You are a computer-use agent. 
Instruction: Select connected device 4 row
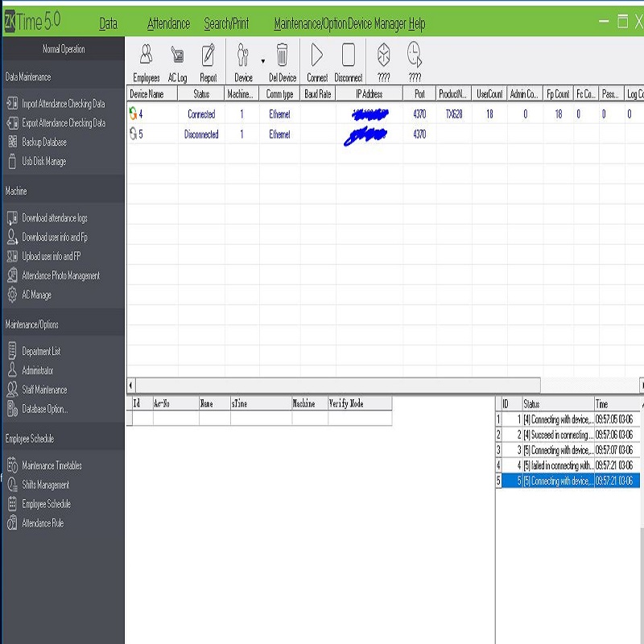click(x=201, y=114)
